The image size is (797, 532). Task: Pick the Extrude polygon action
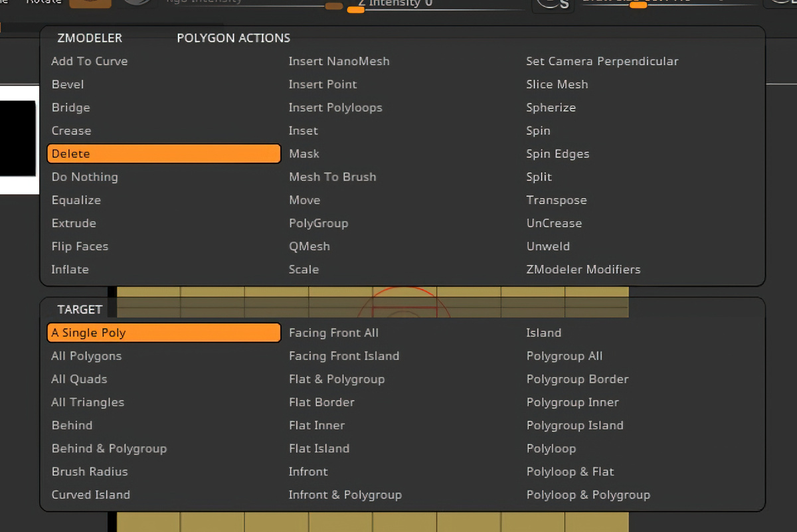pos(74,223)
